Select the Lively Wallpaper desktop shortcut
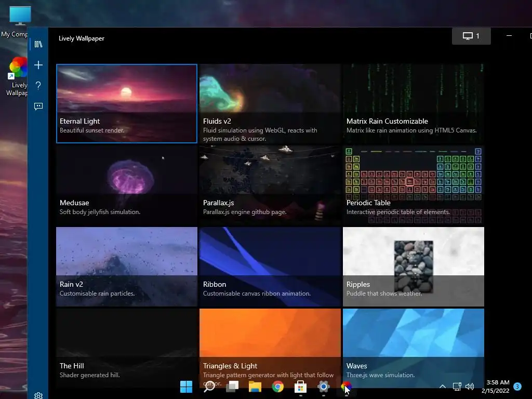 (16, 77)
